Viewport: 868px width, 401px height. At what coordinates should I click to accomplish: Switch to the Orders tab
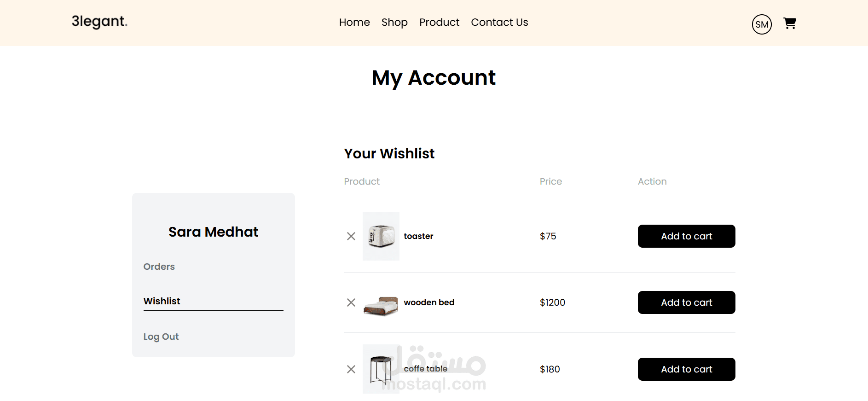click(x=159, y=267)
